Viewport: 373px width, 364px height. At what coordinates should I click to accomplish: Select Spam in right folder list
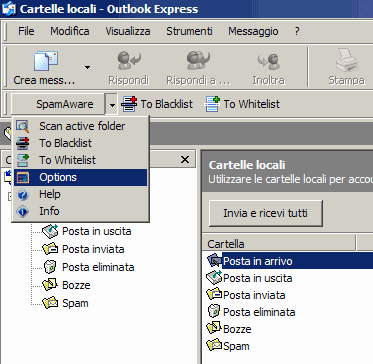(236, 346)
